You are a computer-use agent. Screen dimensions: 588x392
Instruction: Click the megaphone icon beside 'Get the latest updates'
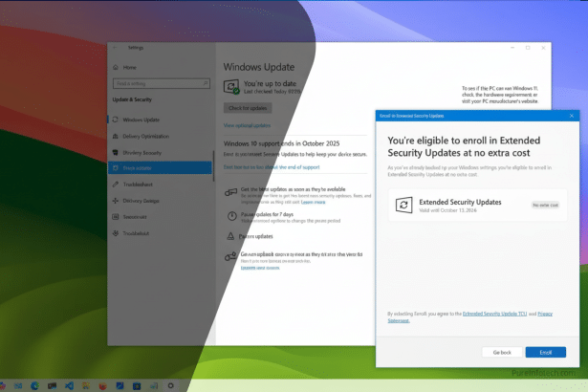tap(230, 192)
